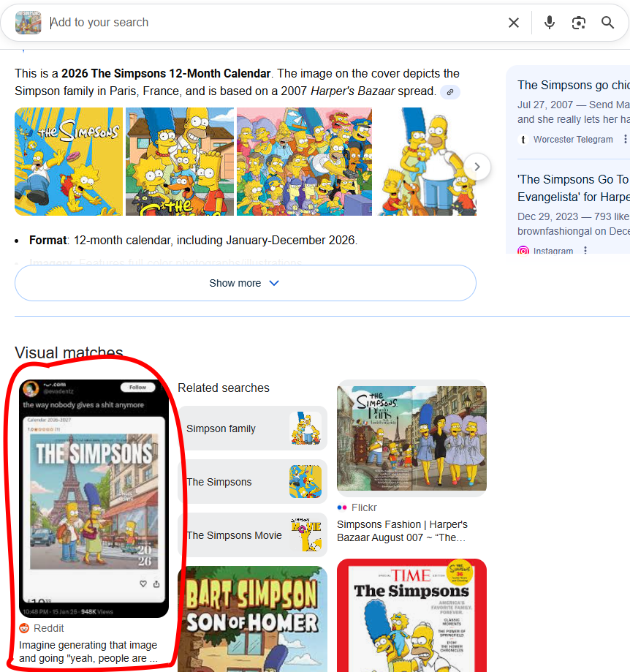Viewport: 630px width, 672px height.
Task: Open the source link chip after 'spread.'
Action: point(450,91)
